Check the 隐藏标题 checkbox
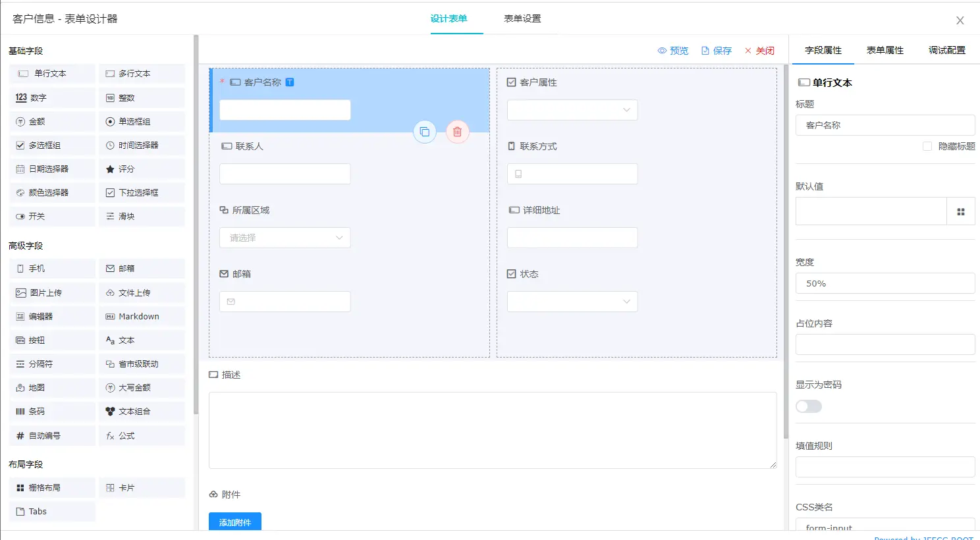This screenshot has height=540, width=980. (x=927, y=146)
